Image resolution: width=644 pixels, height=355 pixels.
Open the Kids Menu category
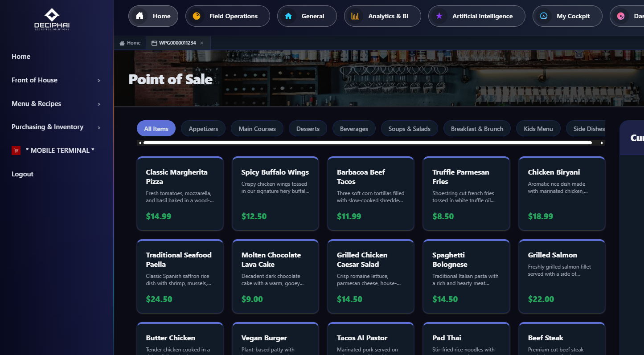tap(538, 129)
